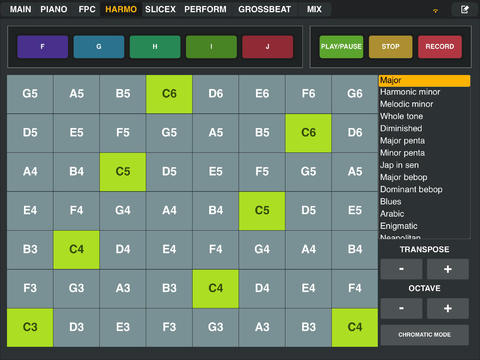480x360 pixels.
Task: Trigger the red J pad
Action: tap(268, 47)
